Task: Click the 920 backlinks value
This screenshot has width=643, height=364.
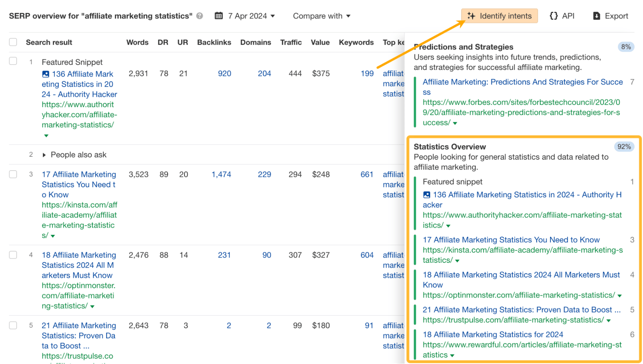Action: coord(225,74)
